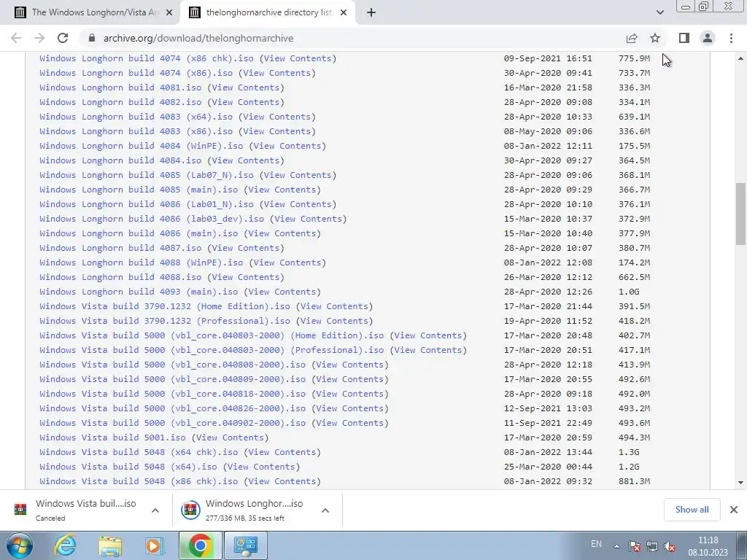View site information via lock icon
Viewport: 747px width, 560px height.
point(92,38)
